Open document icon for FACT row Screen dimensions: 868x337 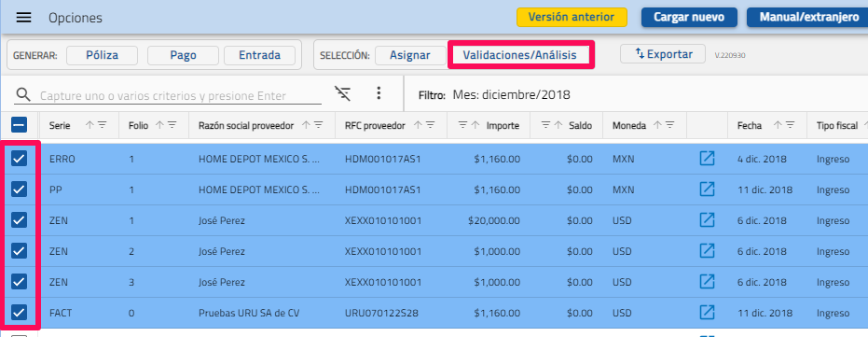click(x=707, y=313)
